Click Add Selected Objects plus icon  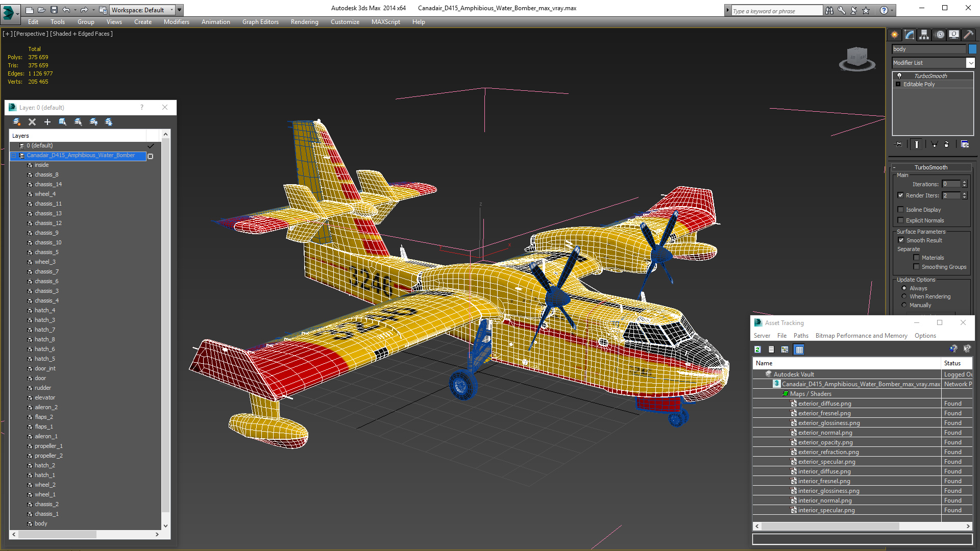pyautogui.click(x=47, y=122)
